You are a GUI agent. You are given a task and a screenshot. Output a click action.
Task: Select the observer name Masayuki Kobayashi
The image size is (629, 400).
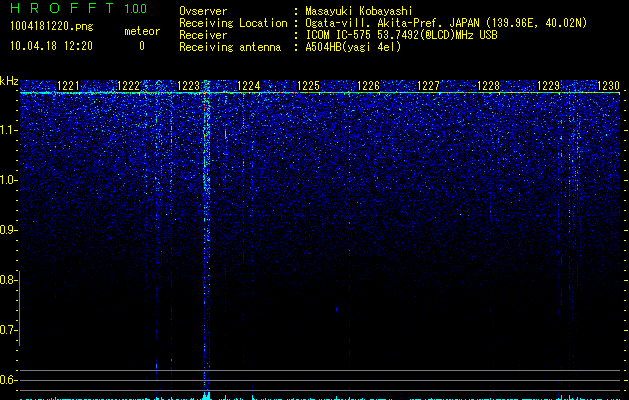[x=359, y=11]
